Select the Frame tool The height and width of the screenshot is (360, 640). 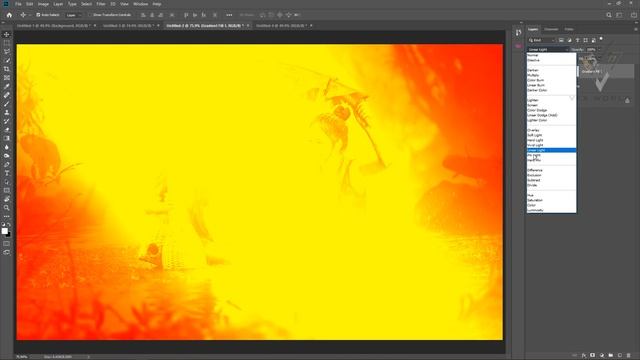[x=7, y=78]
